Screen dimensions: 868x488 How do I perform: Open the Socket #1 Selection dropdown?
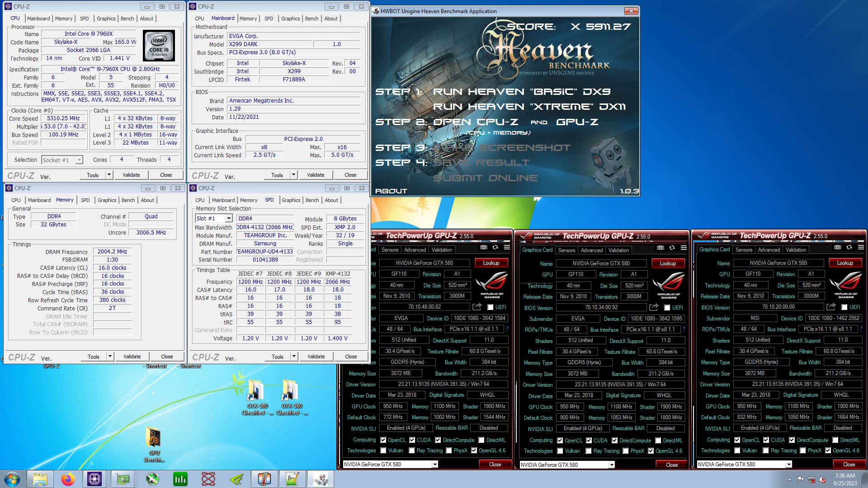[79, 160]
